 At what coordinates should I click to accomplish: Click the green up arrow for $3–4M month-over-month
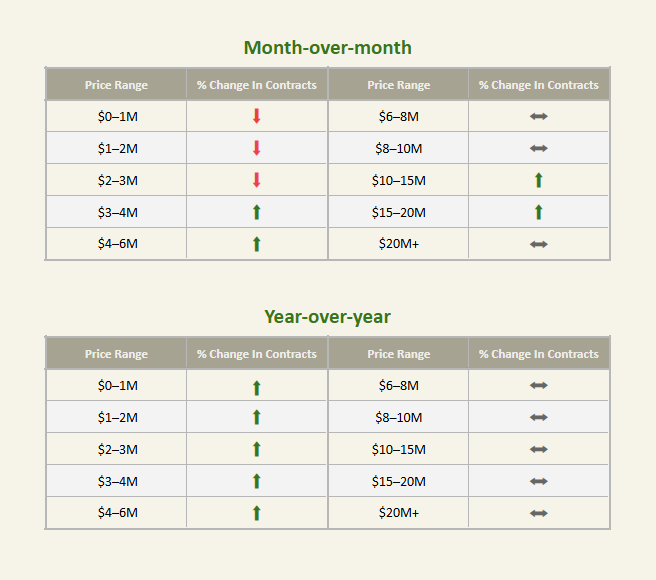click(256, 212)
